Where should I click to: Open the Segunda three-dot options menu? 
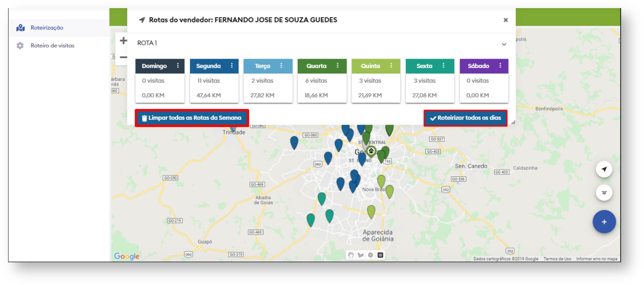point(232,66)
